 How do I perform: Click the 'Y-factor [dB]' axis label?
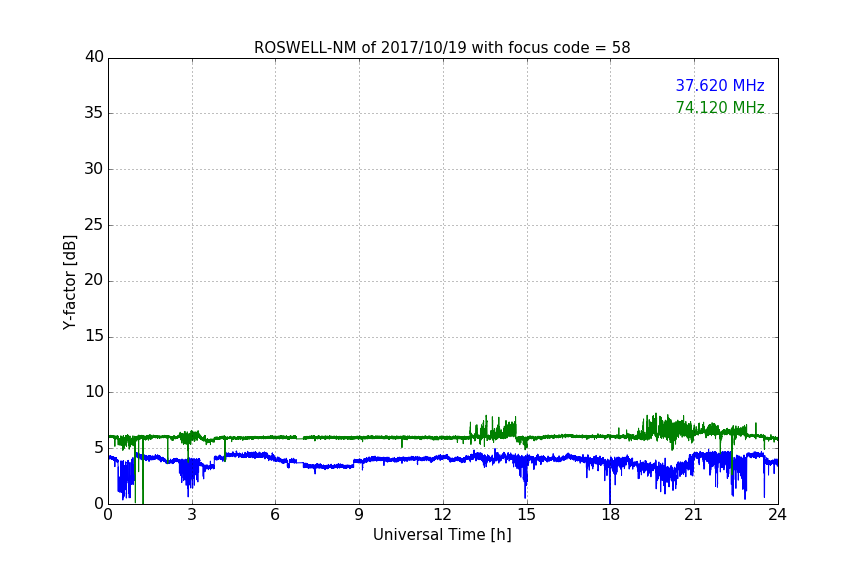point(69,282)
